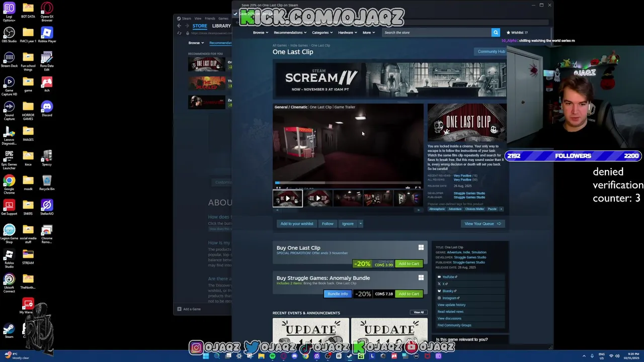The image size is (644, 362).
Task: Open the Stream Deck desktop icon
Action: pos(9,60)
